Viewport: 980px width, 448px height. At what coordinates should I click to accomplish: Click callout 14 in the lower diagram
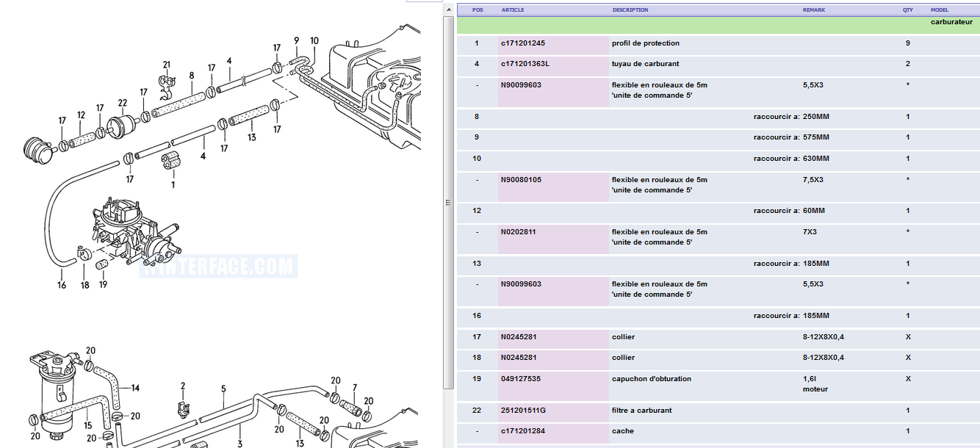135,388
